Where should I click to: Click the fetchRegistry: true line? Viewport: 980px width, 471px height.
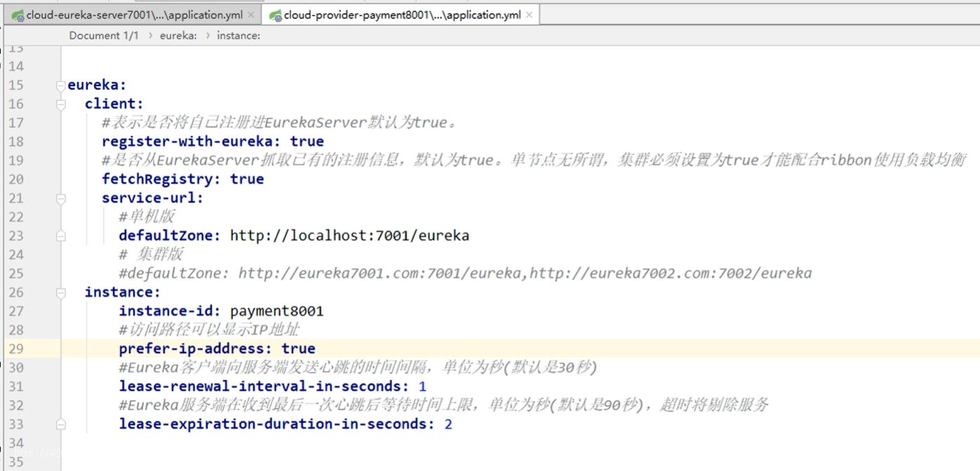tap(182, 179)
